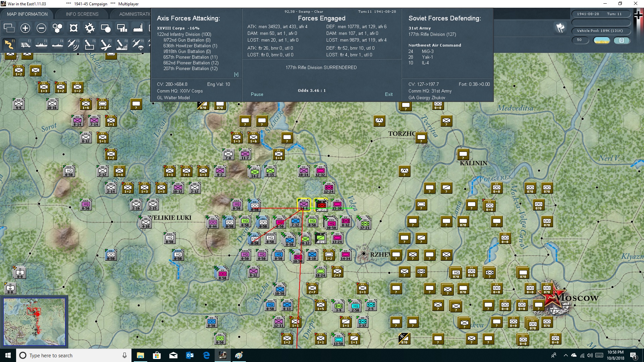Viewport: 644px width, 362px height.
Task: Select Amphibious mode (F4) boat icon
Action: 57,44
